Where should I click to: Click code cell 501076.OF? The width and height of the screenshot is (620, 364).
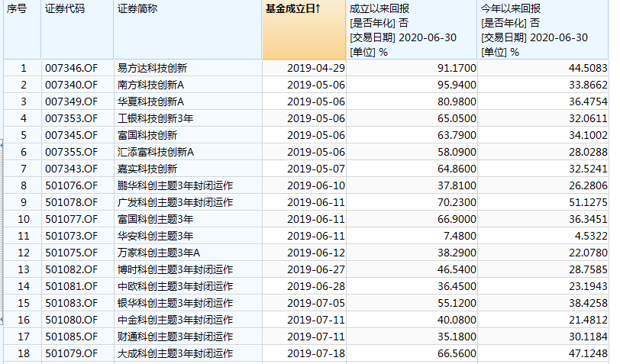point(71,185)
